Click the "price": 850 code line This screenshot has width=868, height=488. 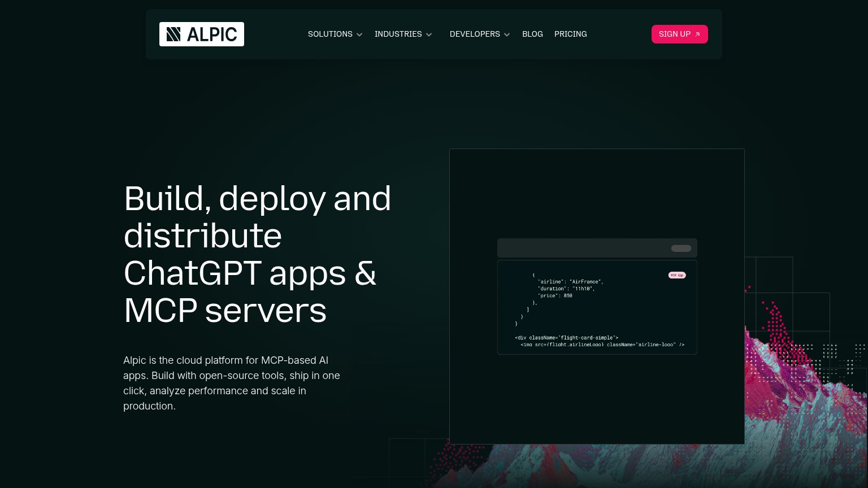(555, 295)
